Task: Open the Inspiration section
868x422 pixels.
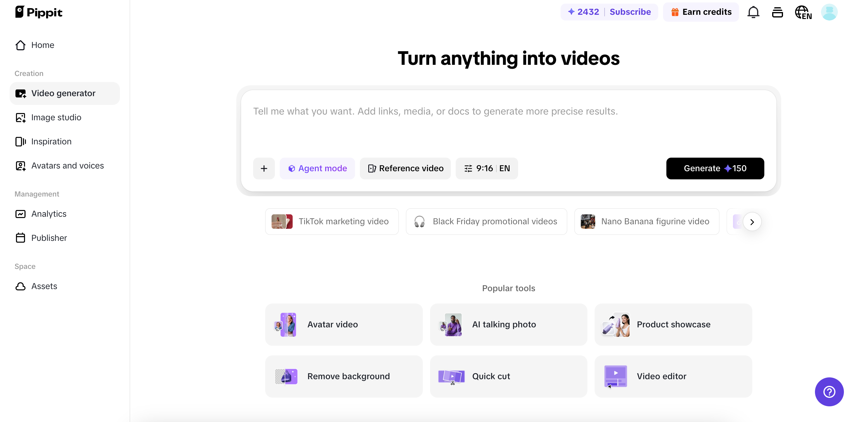Action: pyautogui.click(x=51, y=142)
